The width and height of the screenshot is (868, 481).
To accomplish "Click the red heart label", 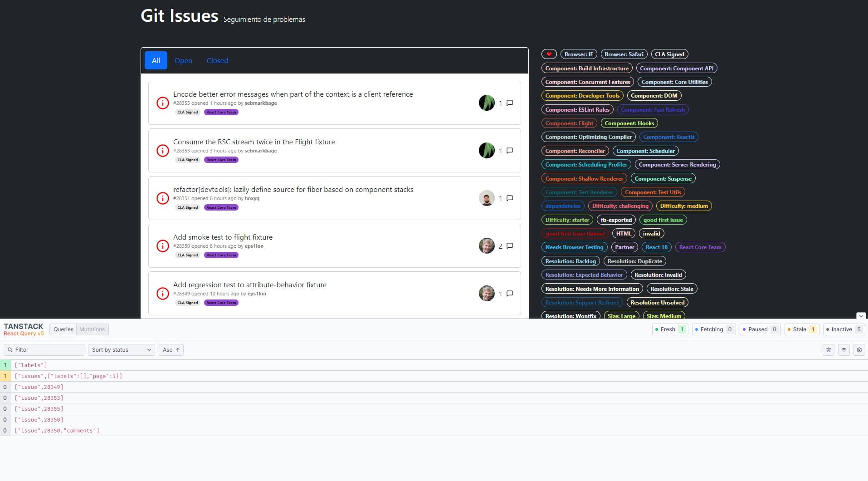I will pyautogui.click(x=549, y=54).
